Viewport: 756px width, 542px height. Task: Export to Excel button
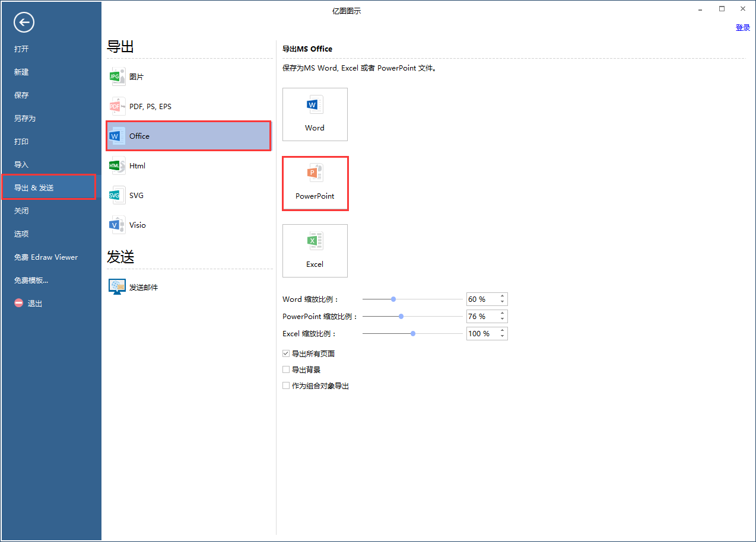tap(315, 251)
